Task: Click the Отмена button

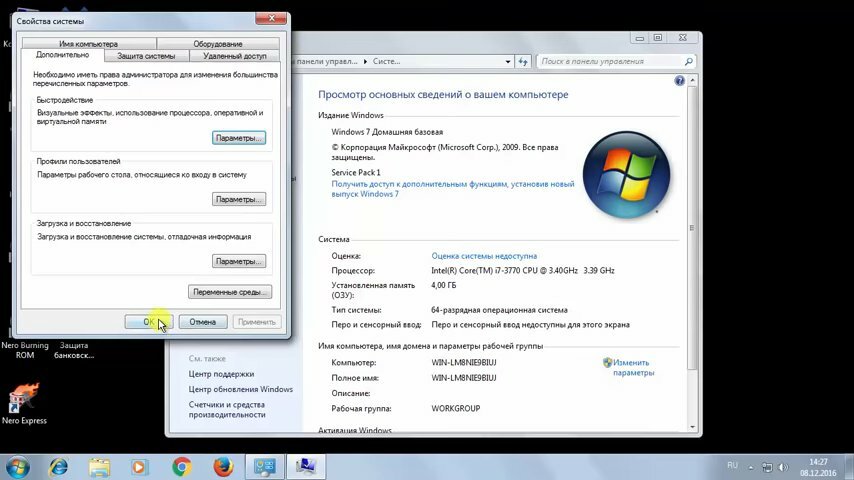Action: (203, 322)
